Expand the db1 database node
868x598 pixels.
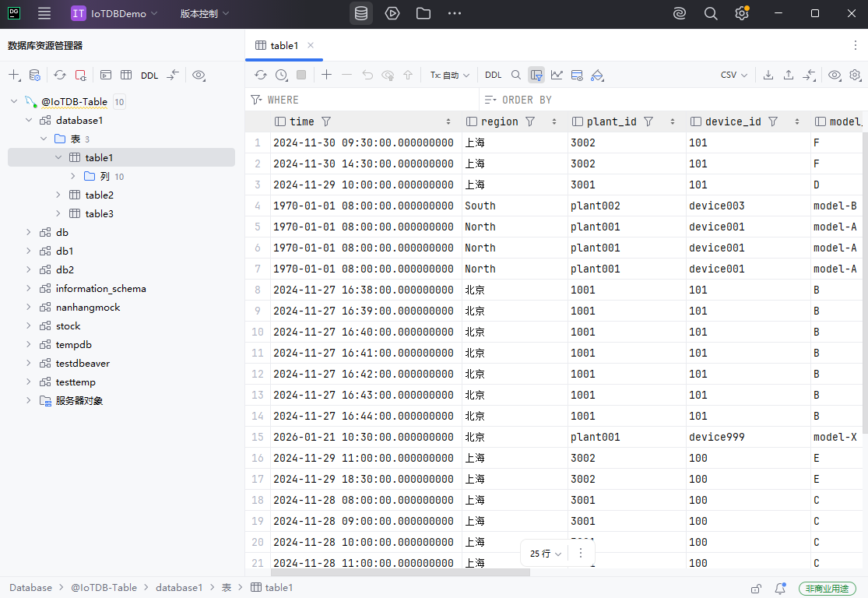29,251
